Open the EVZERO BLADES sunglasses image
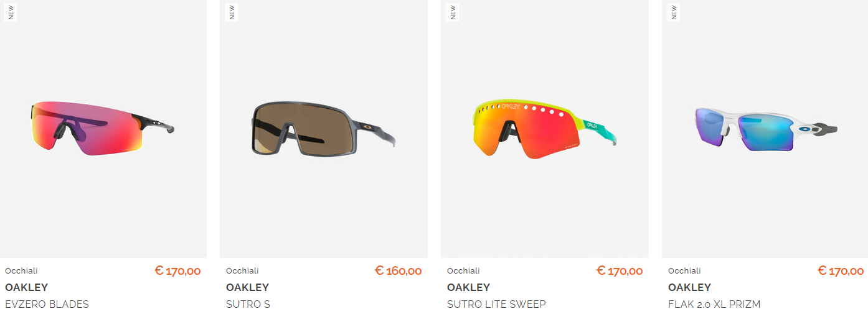The image size is (868, 314). point(103,129)
